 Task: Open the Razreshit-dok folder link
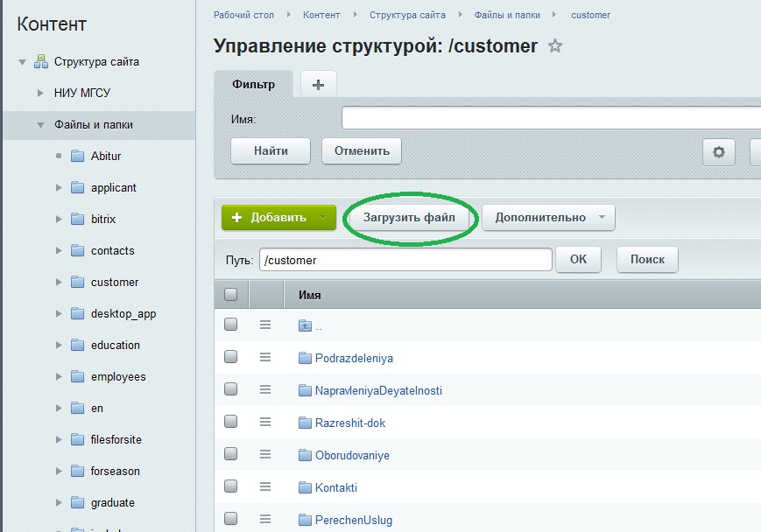350,423
